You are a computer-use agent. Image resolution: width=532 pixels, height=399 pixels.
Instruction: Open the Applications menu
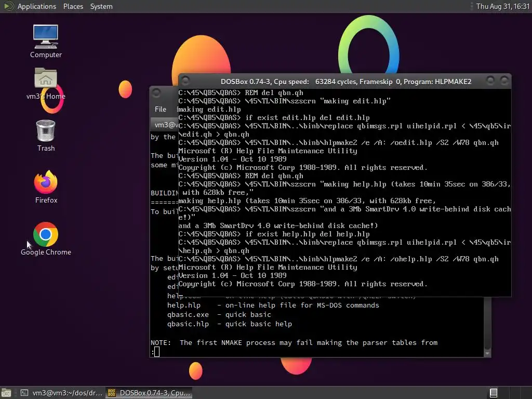pos(37,6)
